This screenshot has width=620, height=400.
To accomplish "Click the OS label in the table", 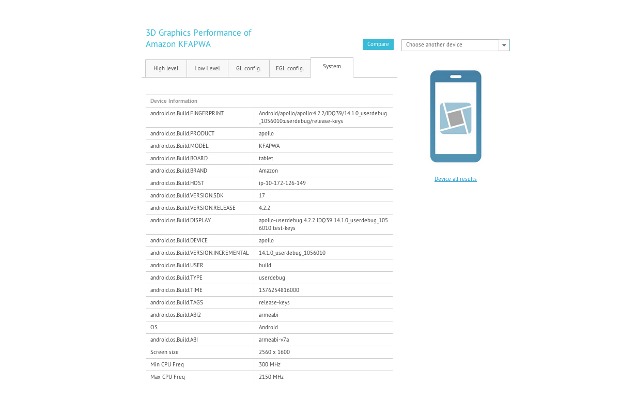I will 154,327.
